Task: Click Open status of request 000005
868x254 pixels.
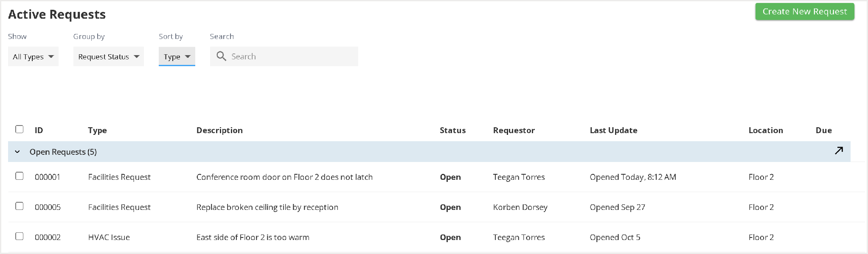Action: click(x=450, y=207)
